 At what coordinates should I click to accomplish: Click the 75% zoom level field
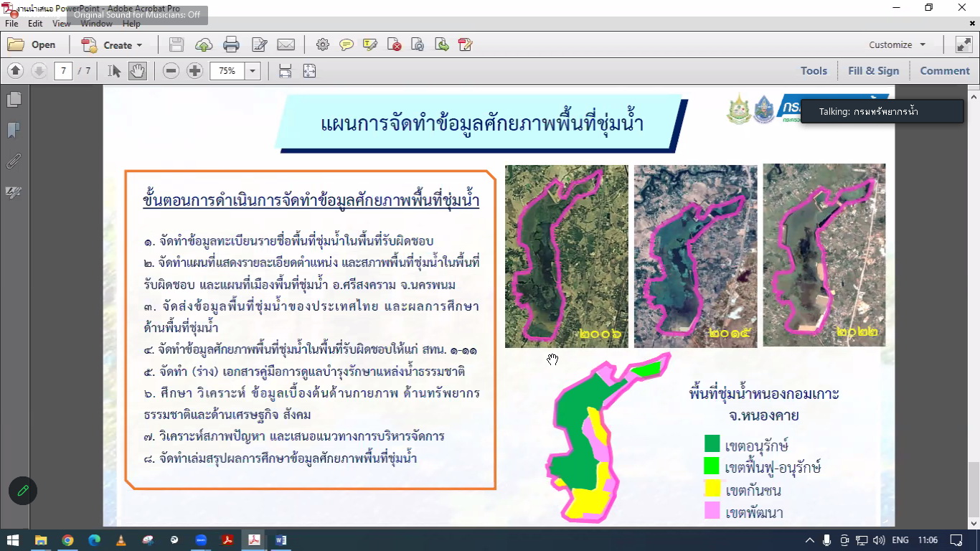227,71
